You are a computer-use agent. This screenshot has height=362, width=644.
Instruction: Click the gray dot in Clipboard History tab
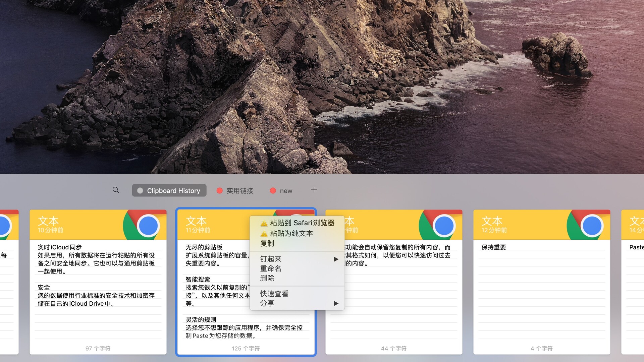(x=140, y=191)
